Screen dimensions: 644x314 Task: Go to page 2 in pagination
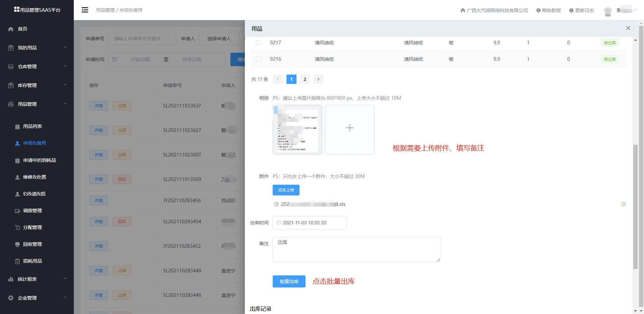[305, 79]
